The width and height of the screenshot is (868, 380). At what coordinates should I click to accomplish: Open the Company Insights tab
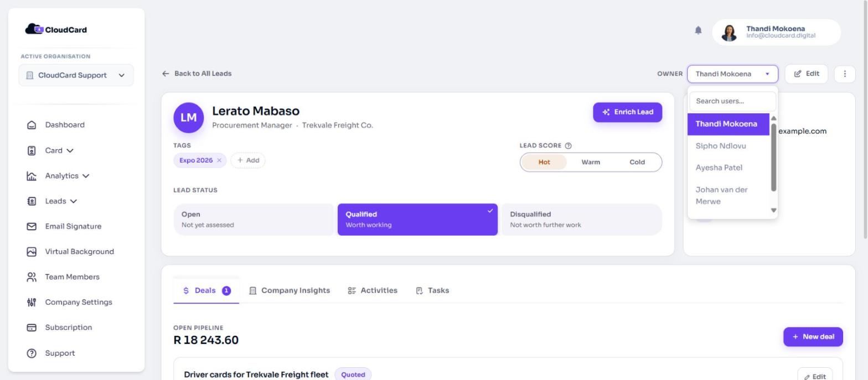(x=290, y=290)
